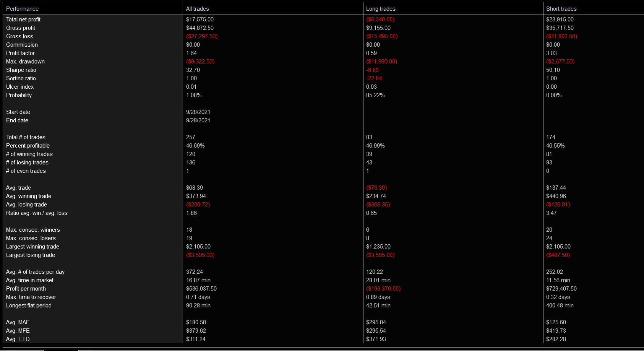644x351 pixels.
Task: Select the # of winning trades label
Action: point(29,154)
